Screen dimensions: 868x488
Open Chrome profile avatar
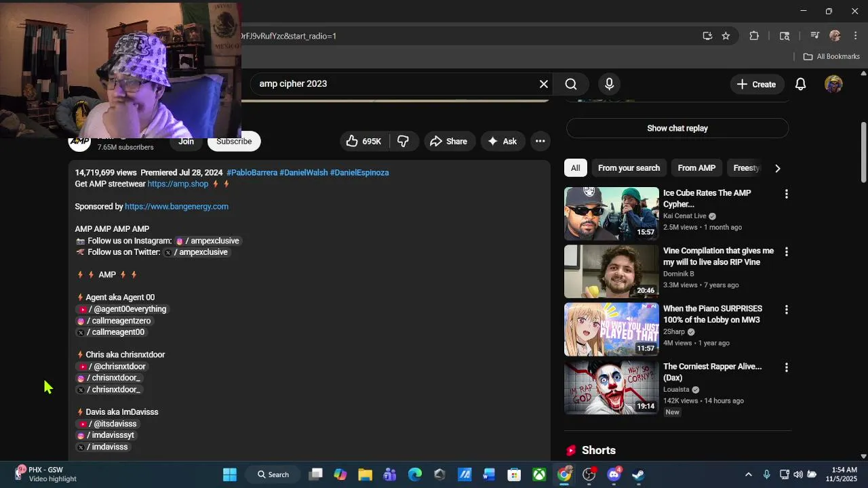835,36
